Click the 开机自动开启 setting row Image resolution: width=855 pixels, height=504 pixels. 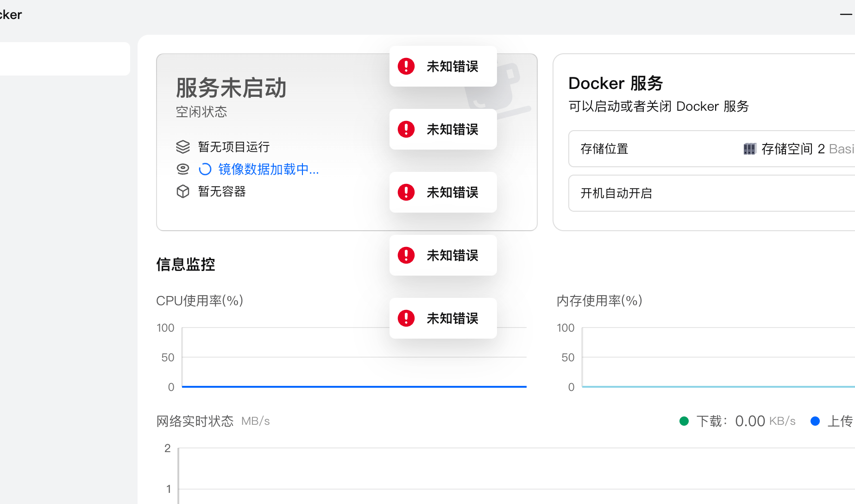point(711,193)
